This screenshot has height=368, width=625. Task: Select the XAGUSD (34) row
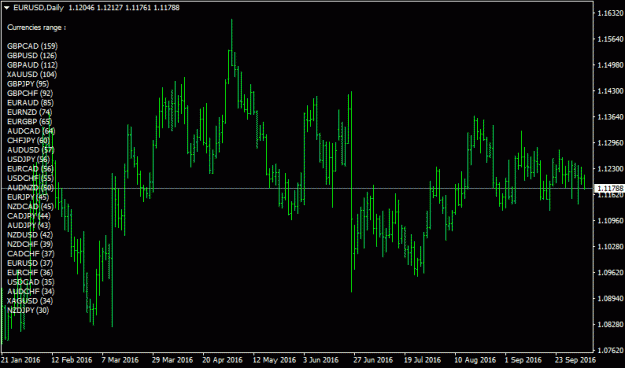click(x=30, y=301)
